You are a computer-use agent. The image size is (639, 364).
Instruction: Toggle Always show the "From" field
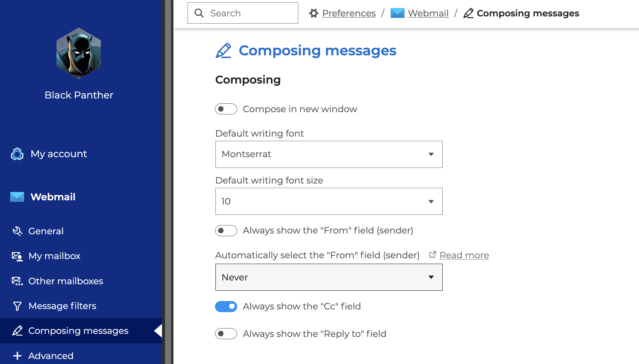[226, 230]
